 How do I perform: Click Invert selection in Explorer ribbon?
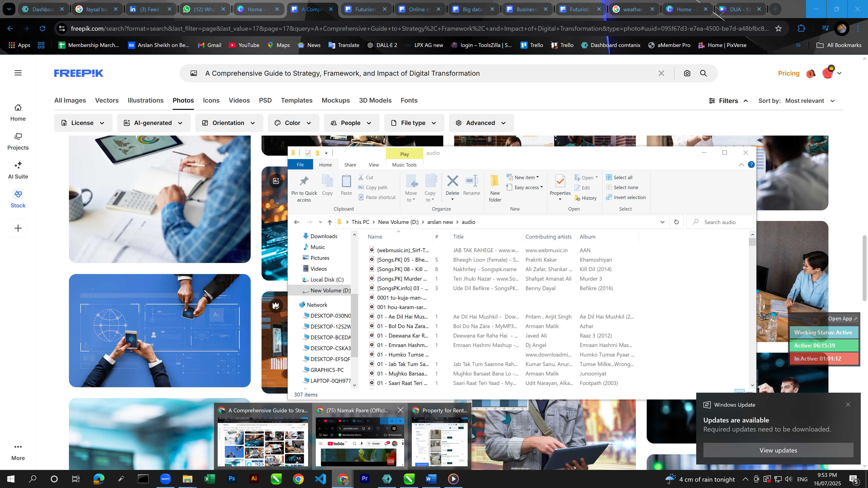[x=626, y=197]
